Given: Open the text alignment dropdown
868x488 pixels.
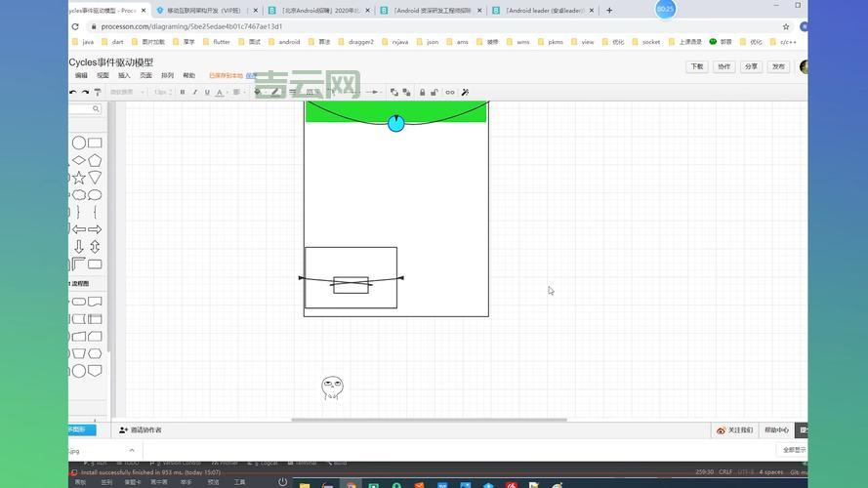Looking at the screenshot, I should [238, 93].
